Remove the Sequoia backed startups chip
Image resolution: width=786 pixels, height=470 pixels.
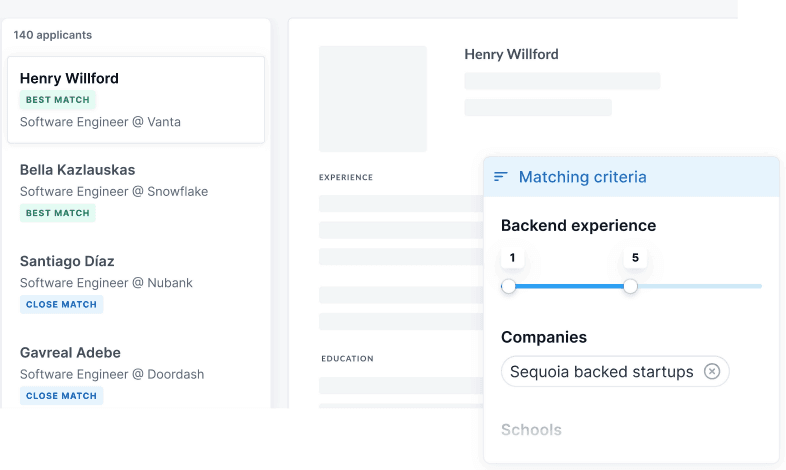(712, 372)
